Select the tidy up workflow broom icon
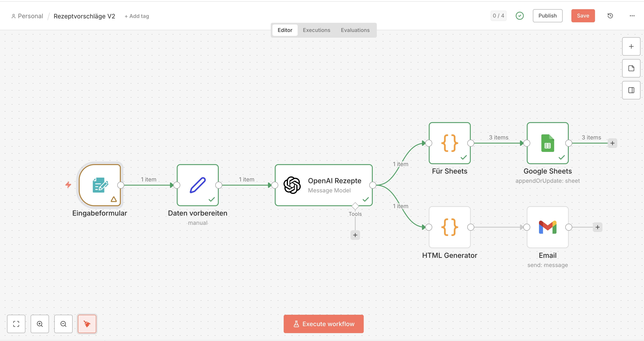The height and width of the screenshot is (341, 644). pos(87,324)
